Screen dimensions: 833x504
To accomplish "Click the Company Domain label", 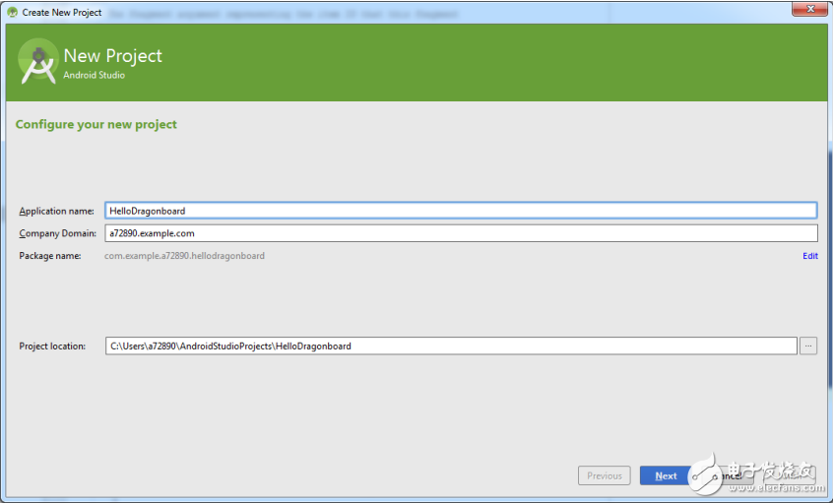I will coord(58,233).
